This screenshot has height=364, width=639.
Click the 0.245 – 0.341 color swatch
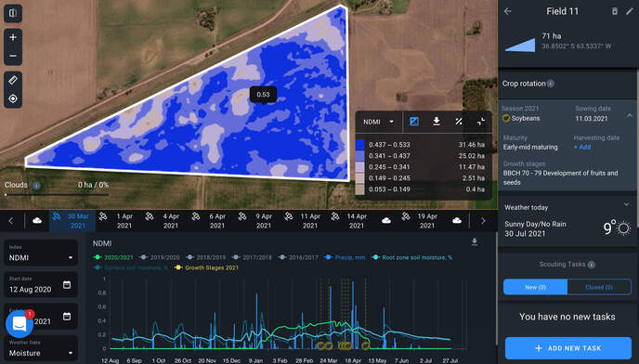click(x=359, y=167)
